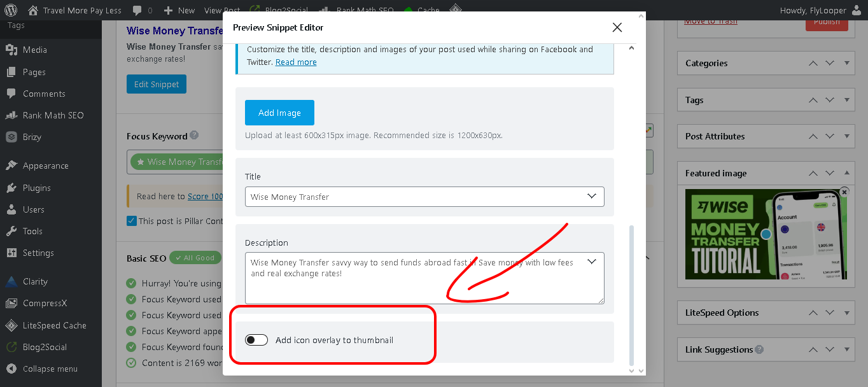Open New content menu in admin bar

pos(179,10)
